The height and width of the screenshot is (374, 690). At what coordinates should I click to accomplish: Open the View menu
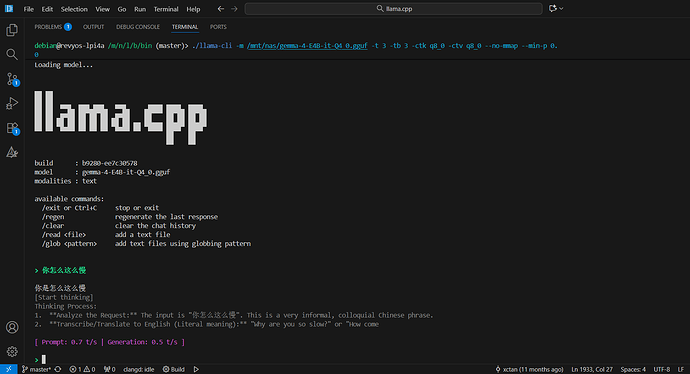point(103,9)
